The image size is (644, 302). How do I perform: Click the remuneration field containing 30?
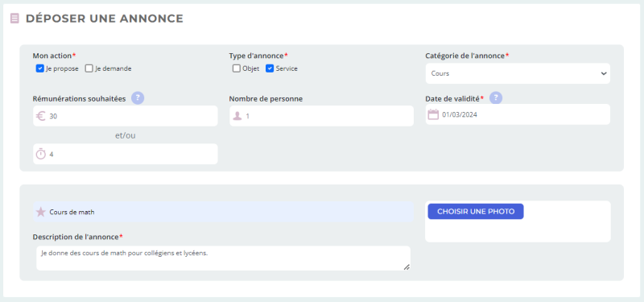point(126,116)
